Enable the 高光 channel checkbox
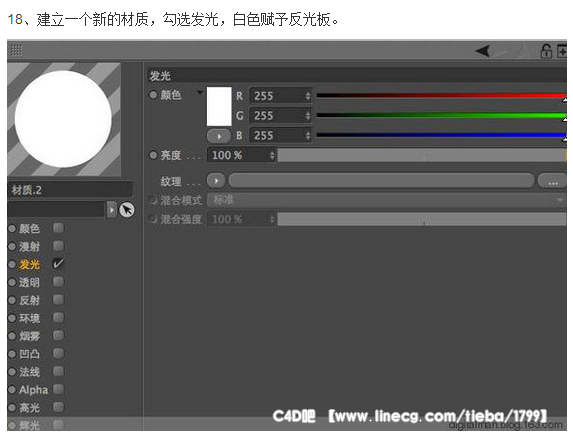 [x=58, y=407]
